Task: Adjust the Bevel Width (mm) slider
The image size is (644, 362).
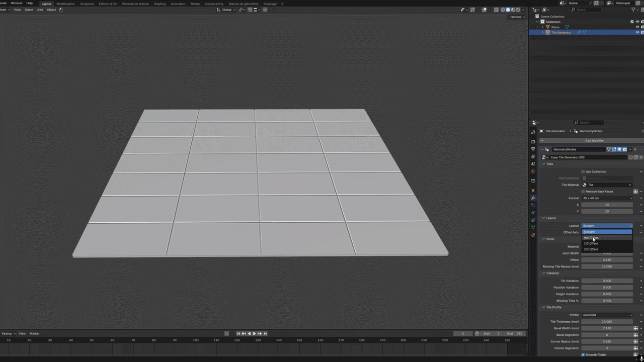Action: pyautogui.click(x=607, y=328)
